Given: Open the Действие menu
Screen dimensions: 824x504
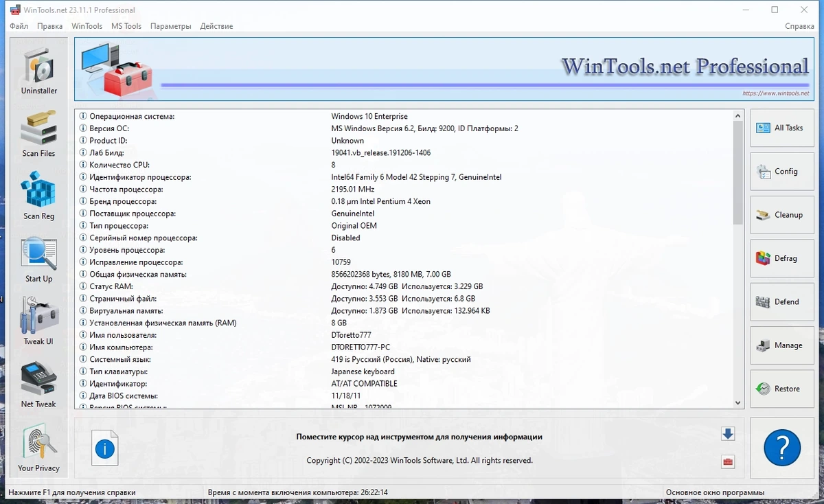Looking at the screenshot, I should point(216,26).
